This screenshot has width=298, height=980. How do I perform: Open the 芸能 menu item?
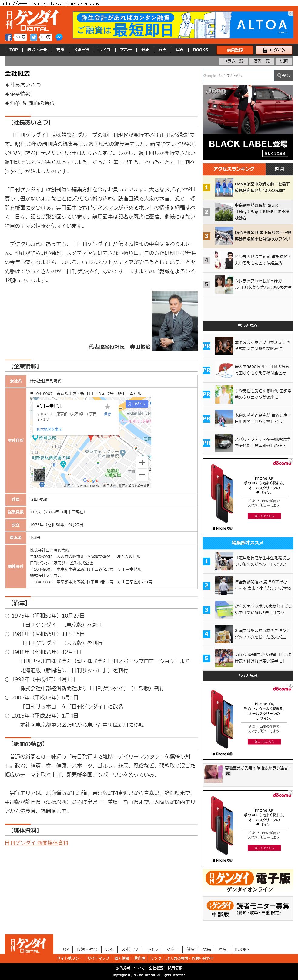click(x=60, y=50)
